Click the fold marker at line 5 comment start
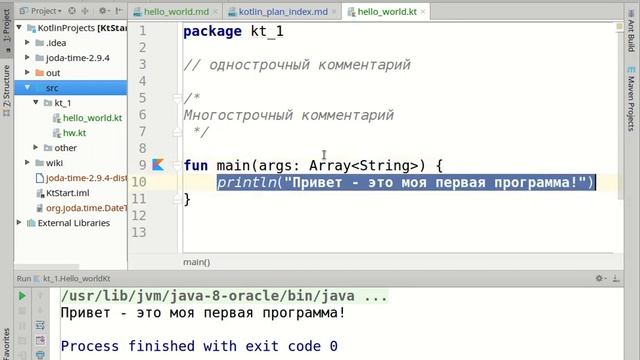Image resolution: width=640 pixels, height=360 pixels. pyautogui.click(x=177, y=98)
